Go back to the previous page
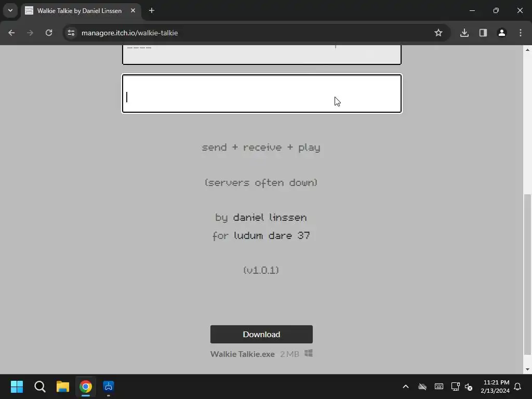 11,33
